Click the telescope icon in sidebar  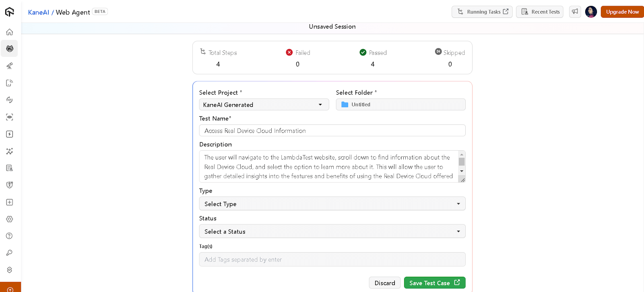[x=10, y=66]
